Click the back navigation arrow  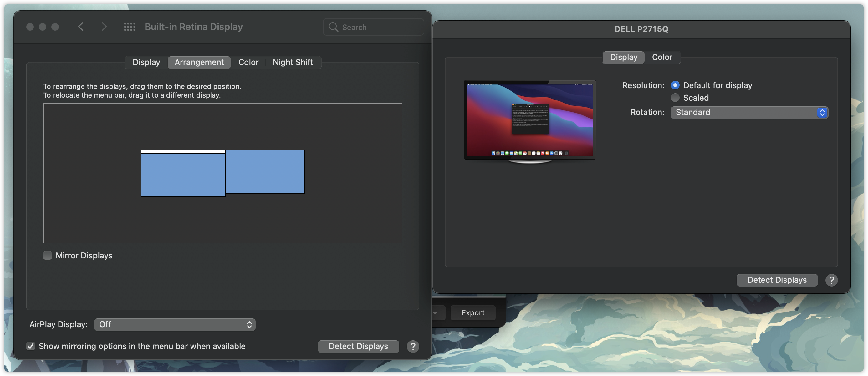81,27
